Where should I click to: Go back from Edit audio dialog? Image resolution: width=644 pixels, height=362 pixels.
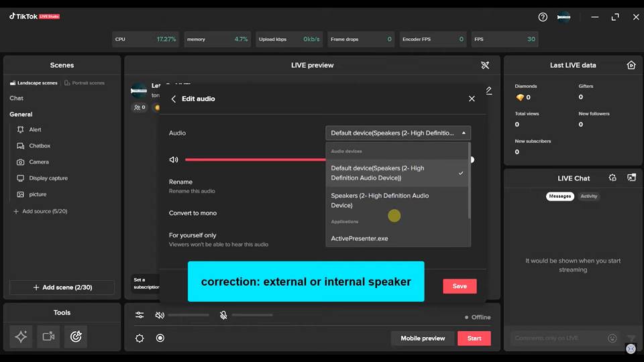coord(173,99)
